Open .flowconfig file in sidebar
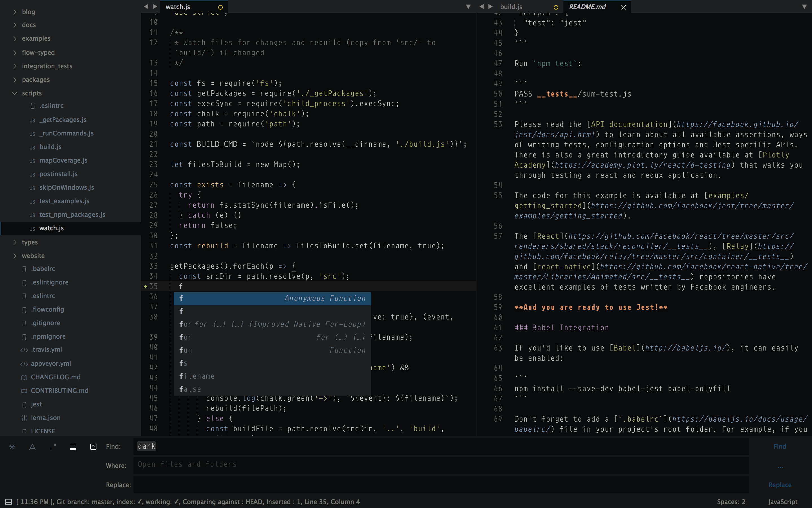This screenshot has width=812, height=508. click(x=47, y=309)
